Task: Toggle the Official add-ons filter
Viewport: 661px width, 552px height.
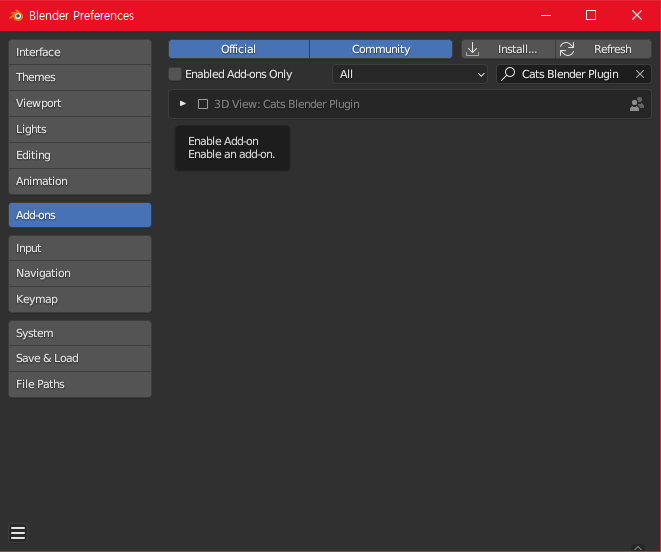Action: tap(239, 49)
